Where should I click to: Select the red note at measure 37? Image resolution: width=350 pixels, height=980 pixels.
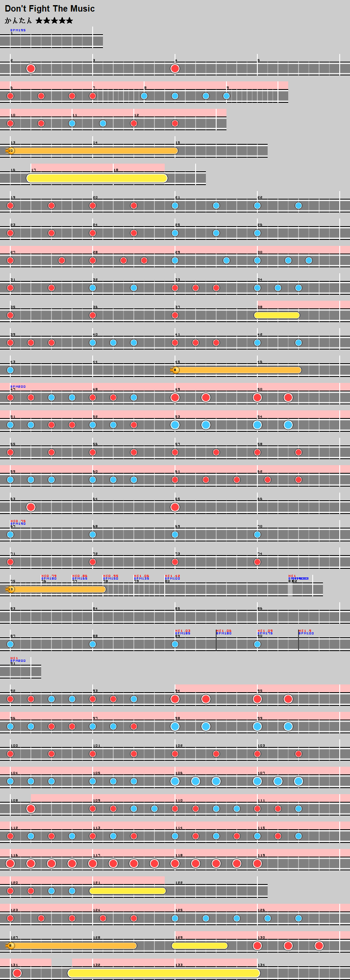pyautogui.click(x=175, y=315)
